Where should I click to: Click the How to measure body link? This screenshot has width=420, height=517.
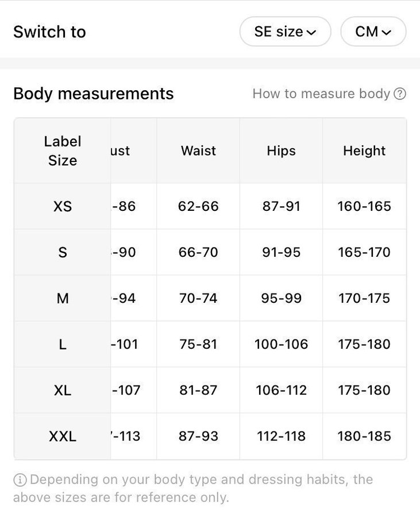click(321, 94)
